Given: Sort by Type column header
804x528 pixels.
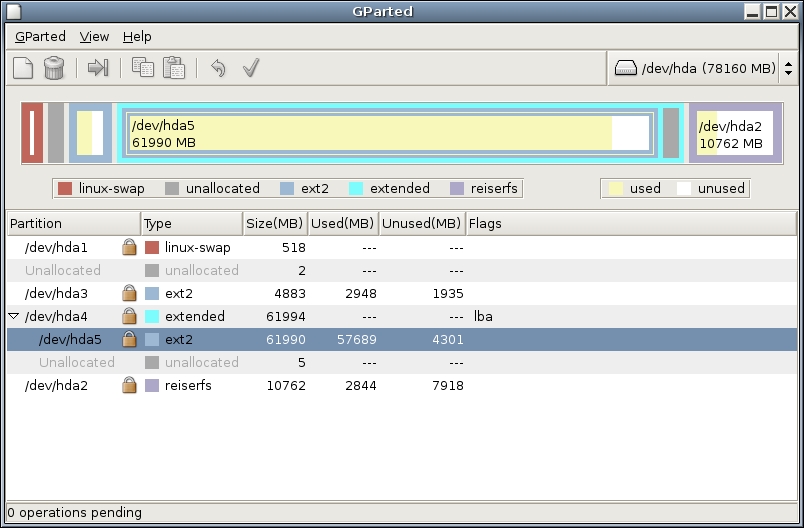Looking at the screenshot, I should [x=192, y=224].
